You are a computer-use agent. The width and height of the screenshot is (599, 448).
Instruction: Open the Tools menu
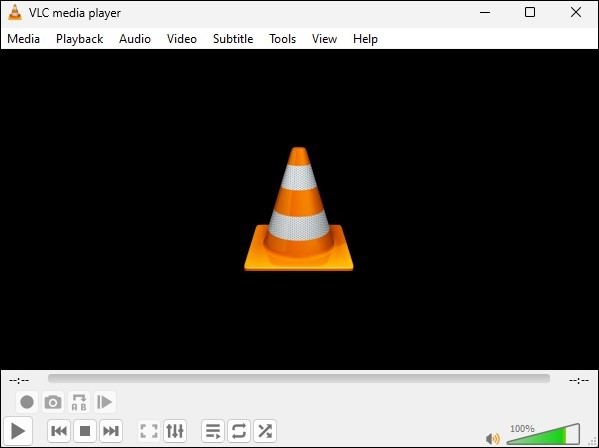pyautogui.click(x=282, y=39)
